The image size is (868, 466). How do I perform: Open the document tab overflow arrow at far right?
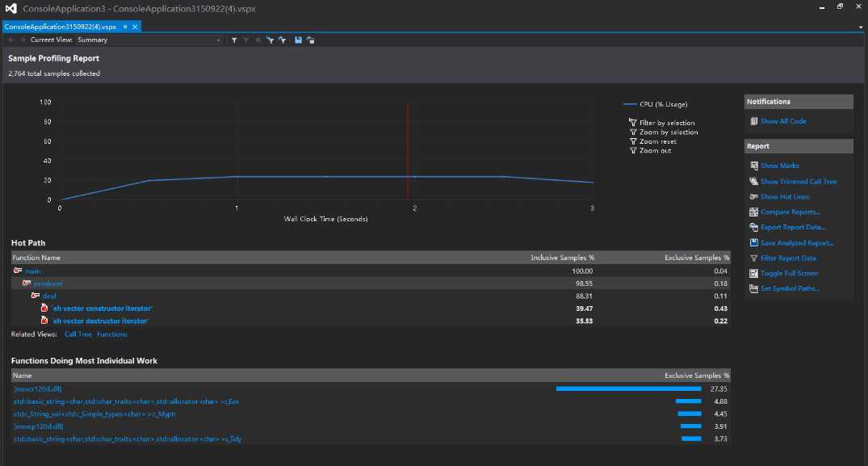pyautogui.click(x=860, y=27)
